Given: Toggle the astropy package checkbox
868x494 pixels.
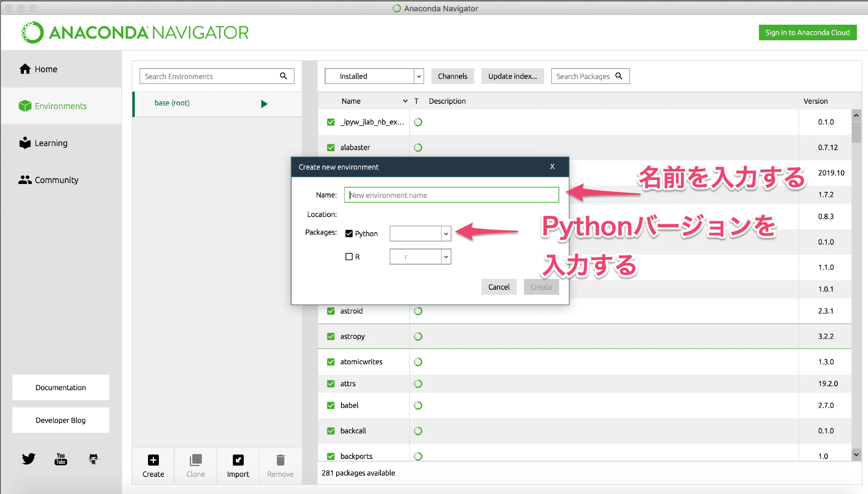Looking at the screenshot, I should [331, 337].
